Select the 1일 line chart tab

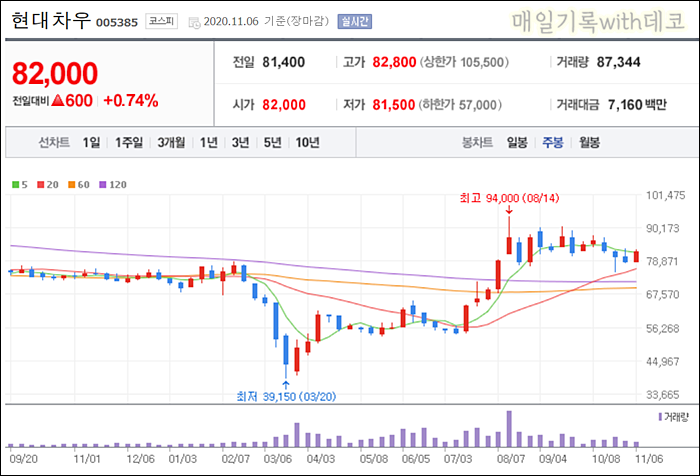[92, 142]
